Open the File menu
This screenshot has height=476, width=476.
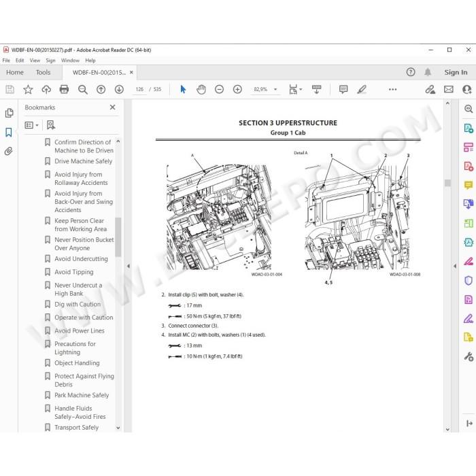click(6, 61)
